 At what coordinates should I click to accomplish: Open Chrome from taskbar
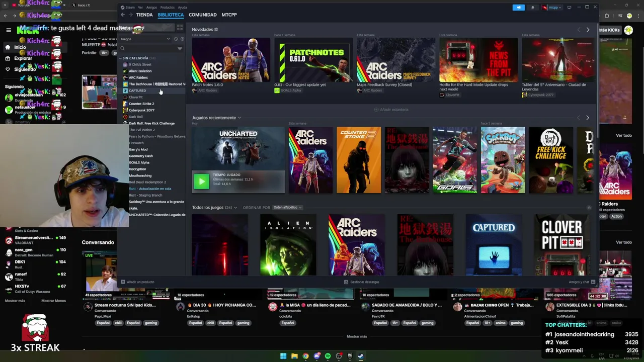click(305, 356)
